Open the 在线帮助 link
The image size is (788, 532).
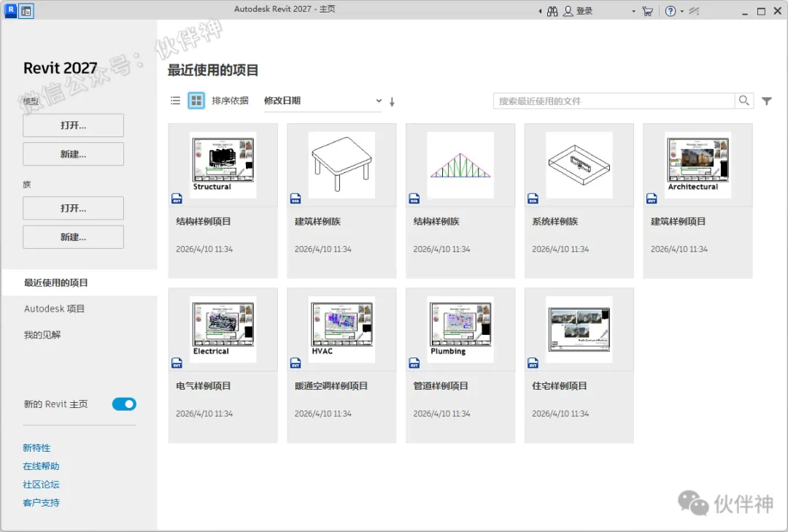(41, 466)
